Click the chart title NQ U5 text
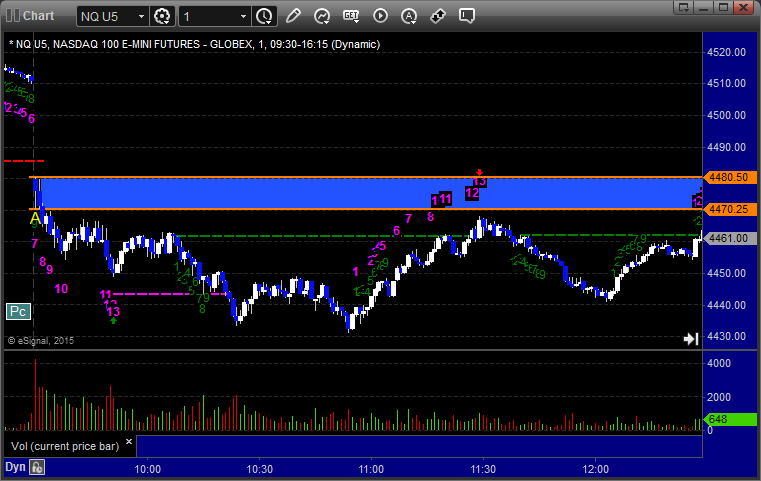The image size is (761, 481). pyautogui.click(x=194, y=44)
